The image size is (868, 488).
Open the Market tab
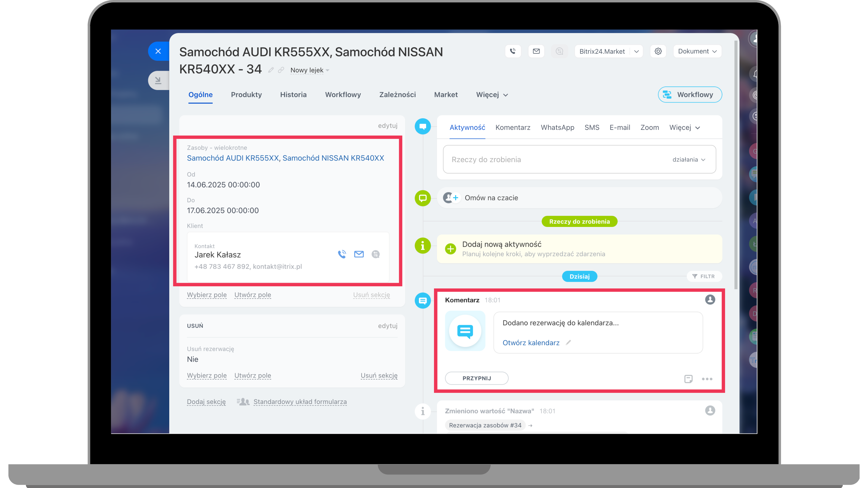pos(445,95)
